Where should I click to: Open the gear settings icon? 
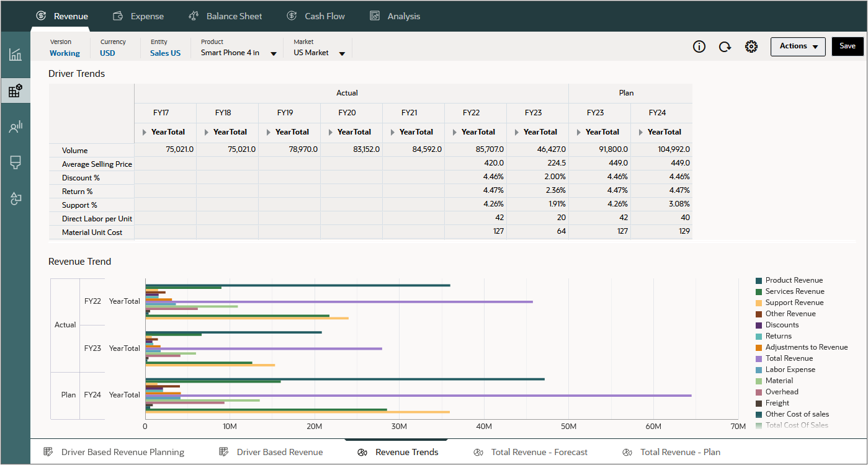751,46
